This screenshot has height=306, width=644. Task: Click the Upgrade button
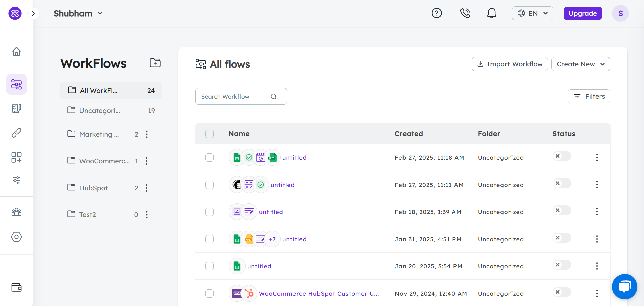click(x=583, y=13)
